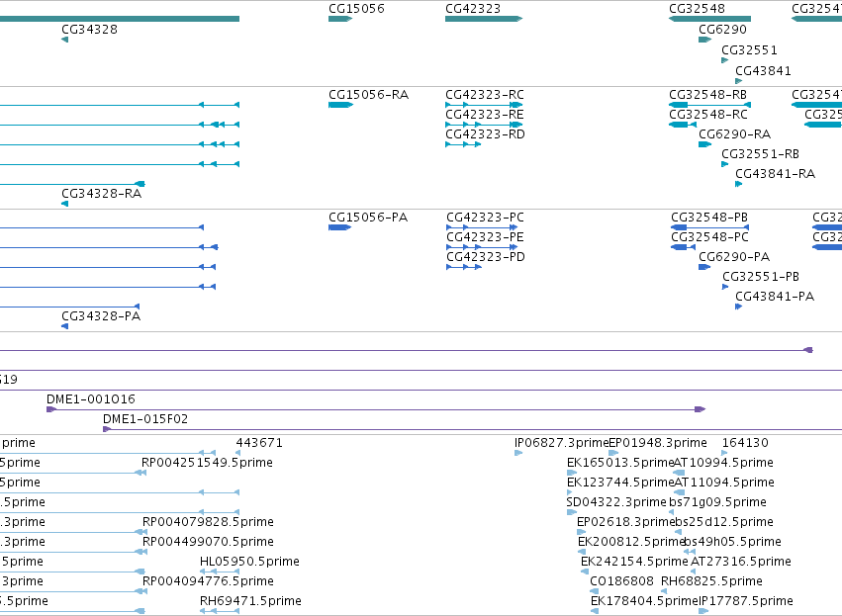
Task: Click protein CG42323-PE
Action: pos(485,237)
